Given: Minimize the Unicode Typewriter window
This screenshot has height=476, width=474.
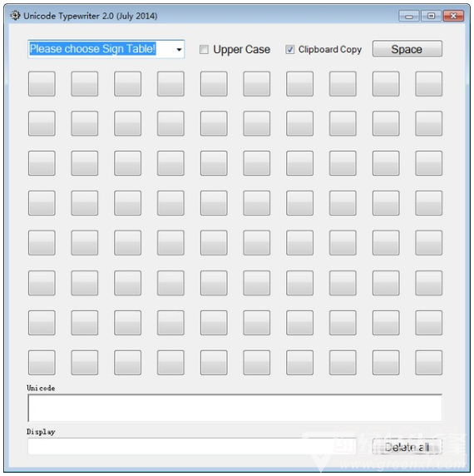Looking at the screenshot, I should point(409,16).
